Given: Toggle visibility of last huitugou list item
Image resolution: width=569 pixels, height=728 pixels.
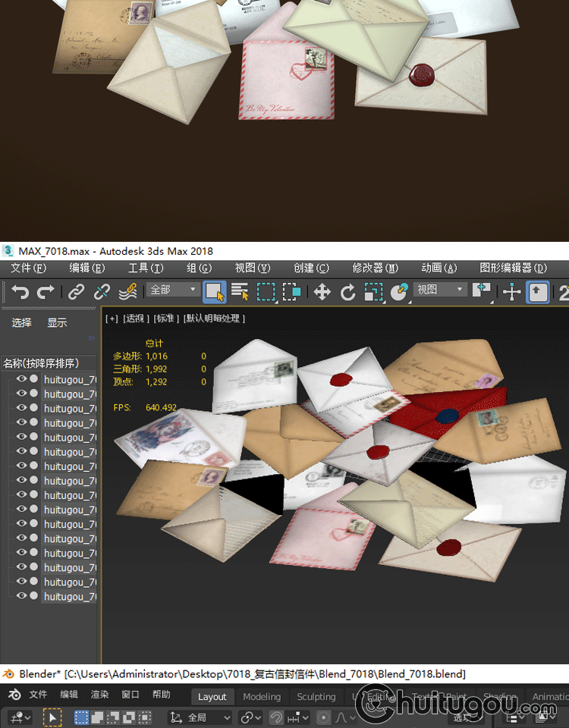Looking at the screenshot, I should click(x=21, y=596).
